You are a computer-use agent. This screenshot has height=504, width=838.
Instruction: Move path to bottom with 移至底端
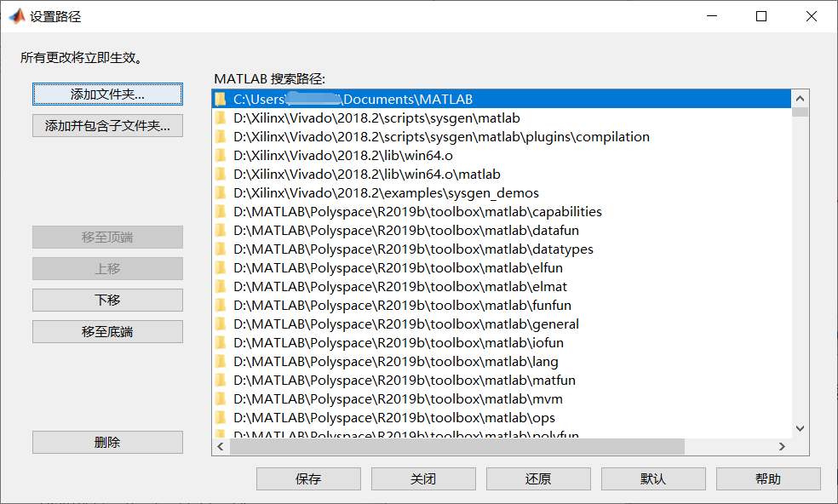pos(107,331)
